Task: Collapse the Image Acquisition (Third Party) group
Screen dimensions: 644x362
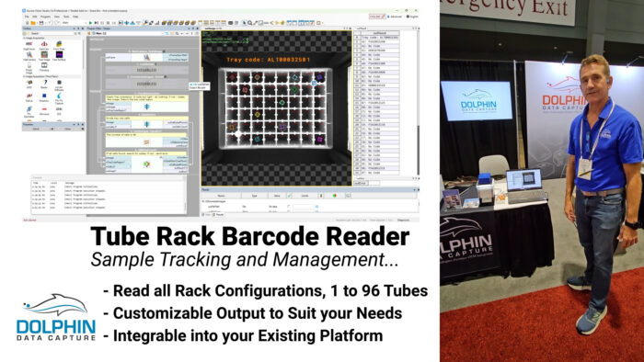Action: coord(24,76)
